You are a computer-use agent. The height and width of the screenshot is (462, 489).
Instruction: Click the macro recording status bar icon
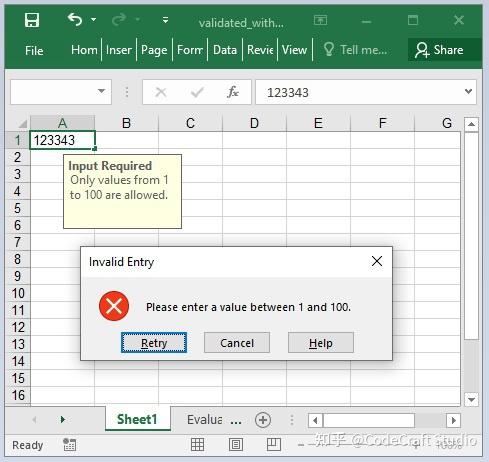[x=69, y=445]
